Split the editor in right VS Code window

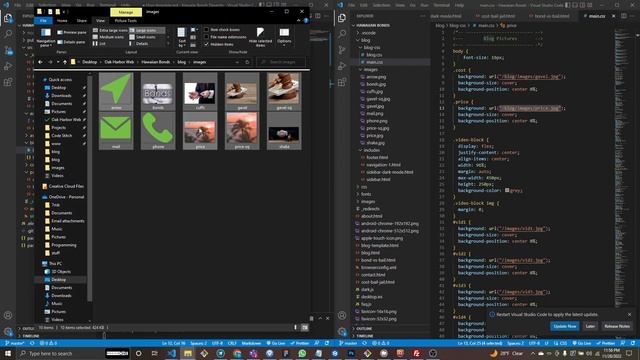pos(624,16)
